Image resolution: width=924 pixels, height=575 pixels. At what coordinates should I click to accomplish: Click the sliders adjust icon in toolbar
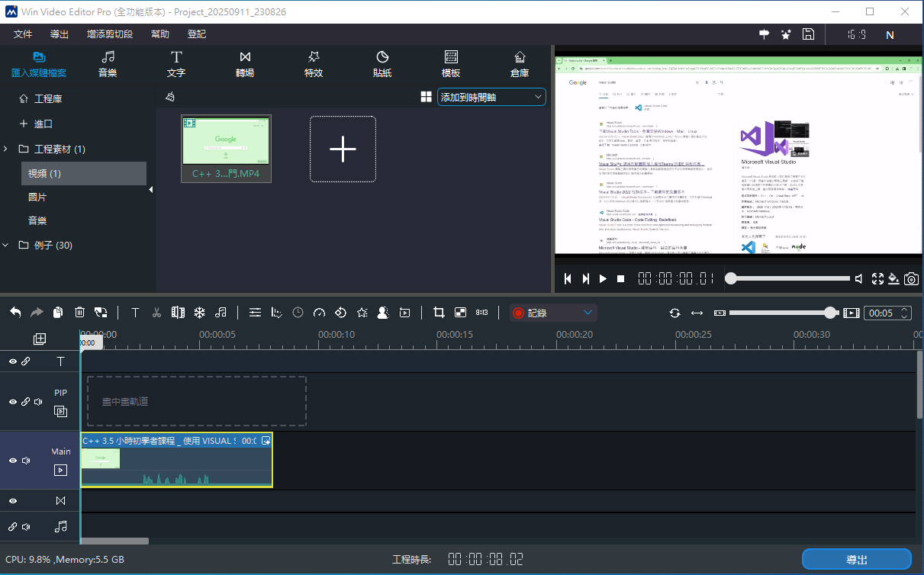(255, 312)
